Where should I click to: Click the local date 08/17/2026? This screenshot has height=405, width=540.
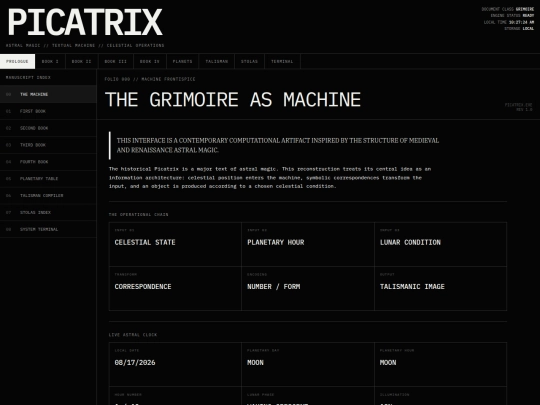pos(135,363)
